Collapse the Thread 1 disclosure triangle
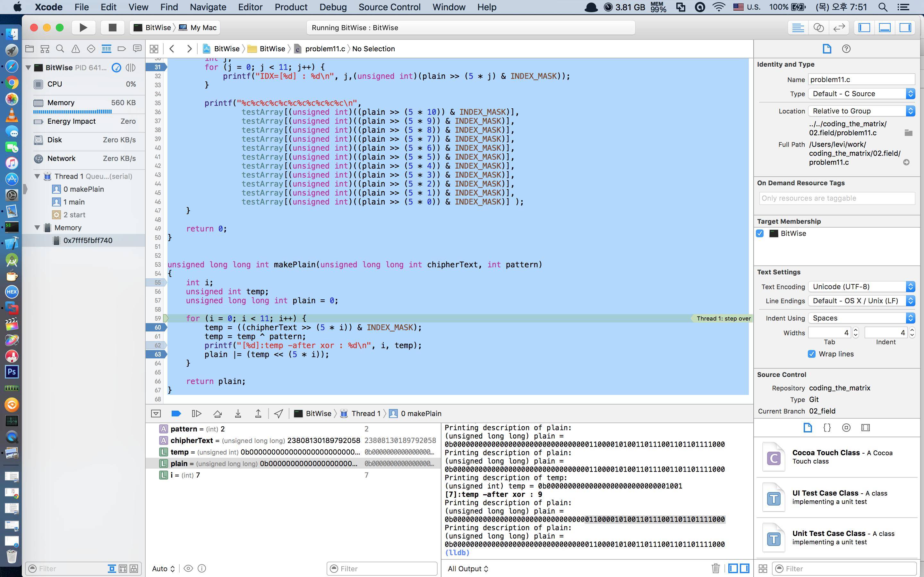The image size is (924, 577). tap(37, 176)
